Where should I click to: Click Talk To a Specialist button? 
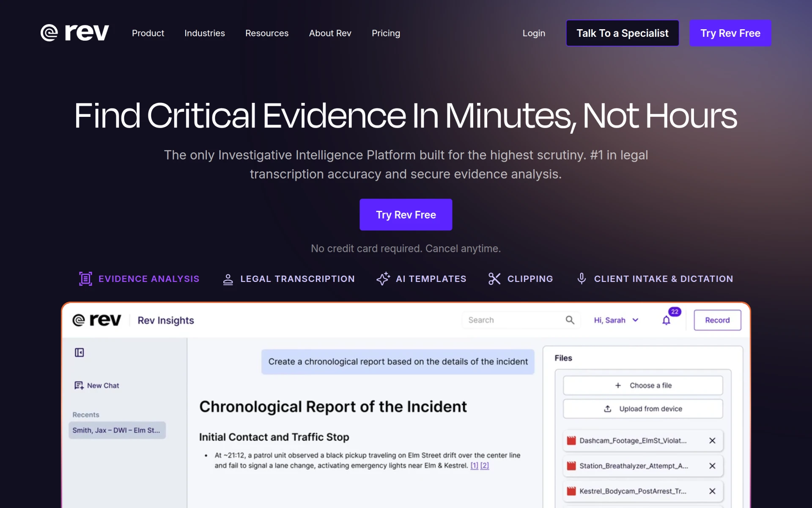tap(622, 33)
